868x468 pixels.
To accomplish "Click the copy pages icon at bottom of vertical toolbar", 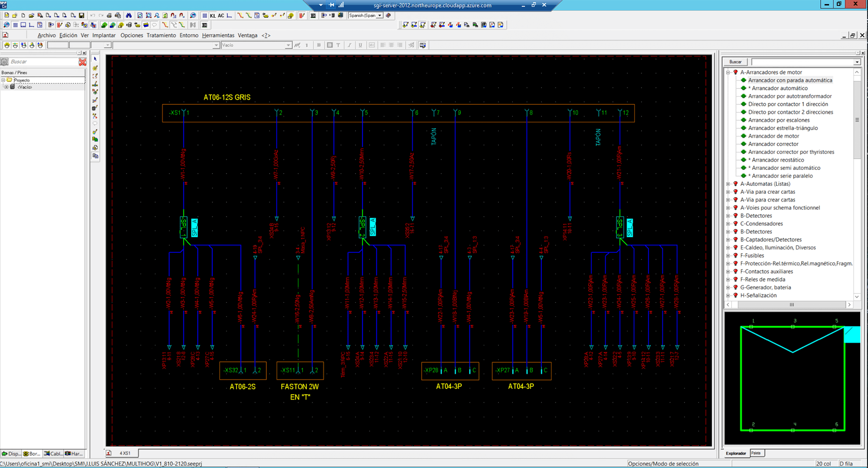I will pos(95,156).
